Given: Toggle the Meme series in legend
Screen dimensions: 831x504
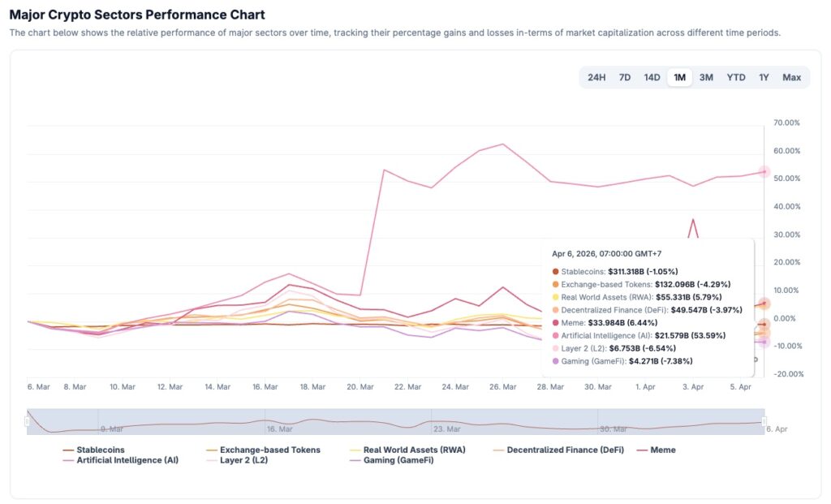Looking at the screenshot, I should coord(663,450).
